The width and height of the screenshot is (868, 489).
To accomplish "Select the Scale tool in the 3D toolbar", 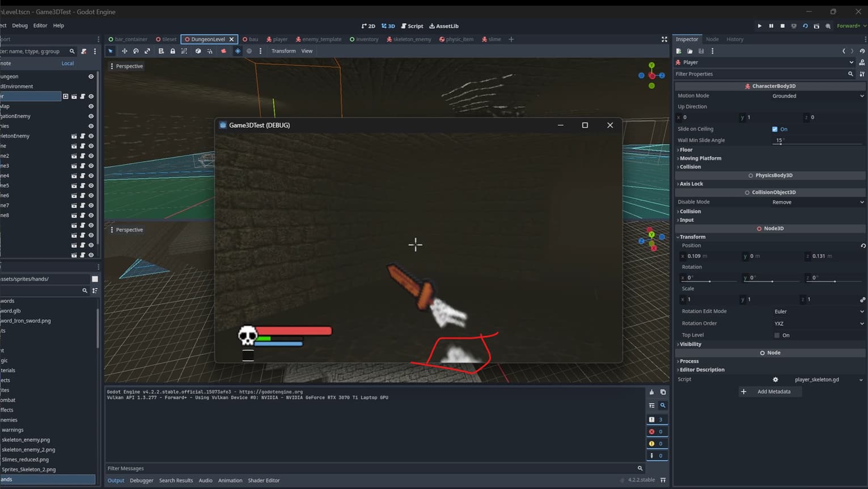I will coord(147,50).
